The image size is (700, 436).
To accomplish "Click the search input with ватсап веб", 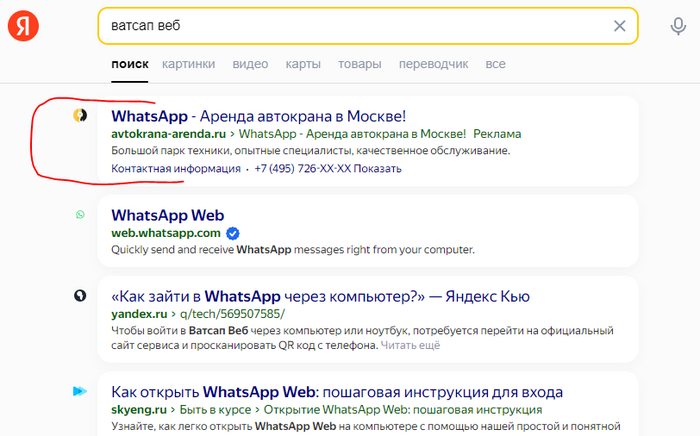I will [350, 26].
